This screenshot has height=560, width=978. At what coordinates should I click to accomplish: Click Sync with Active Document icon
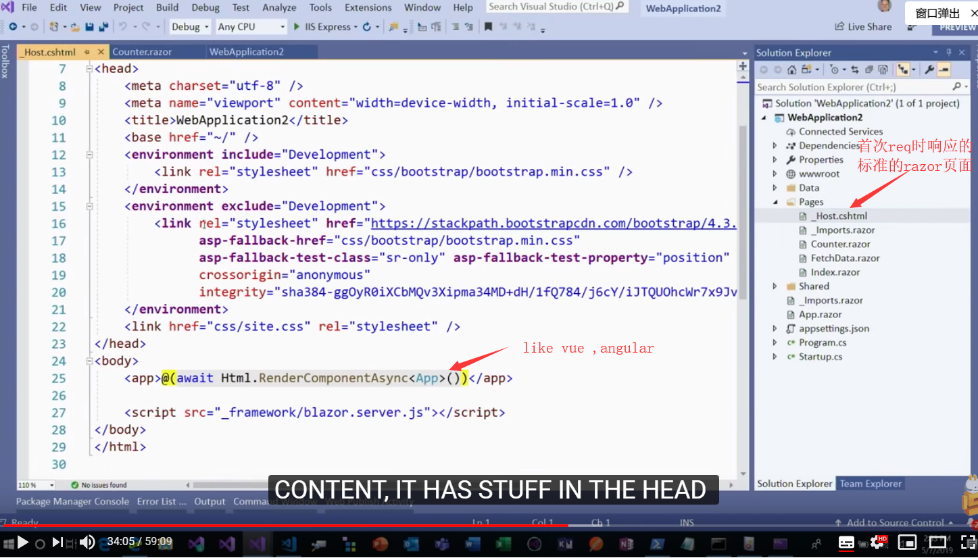coord(855,70)
